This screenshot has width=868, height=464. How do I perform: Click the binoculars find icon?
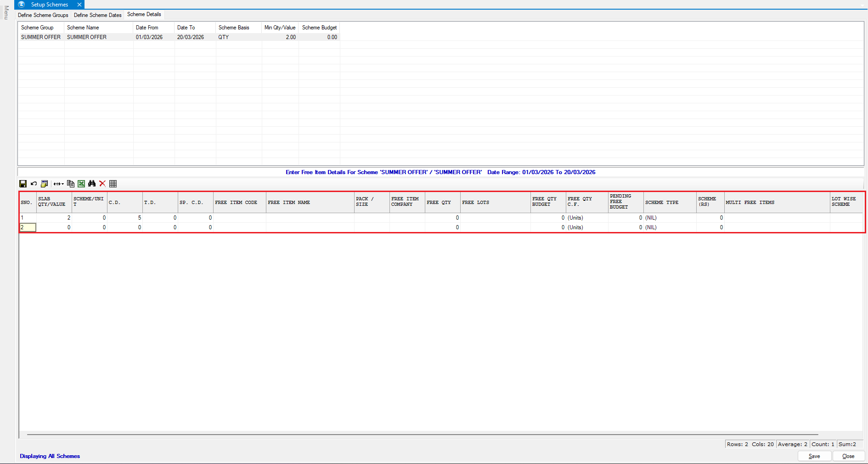point(92,184)
